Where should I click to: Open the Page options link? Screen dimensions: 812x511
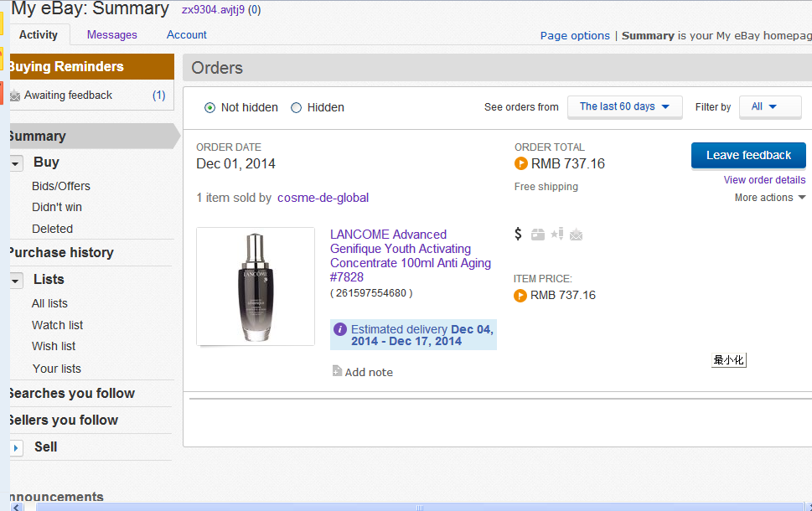click(x=575, y=36)
